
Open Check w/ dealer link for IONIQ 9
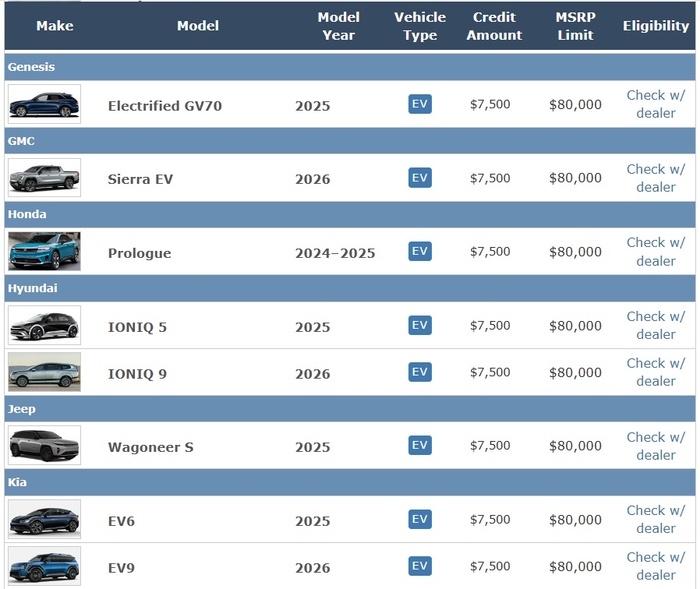pyautogui.click(x=655, y=372)
